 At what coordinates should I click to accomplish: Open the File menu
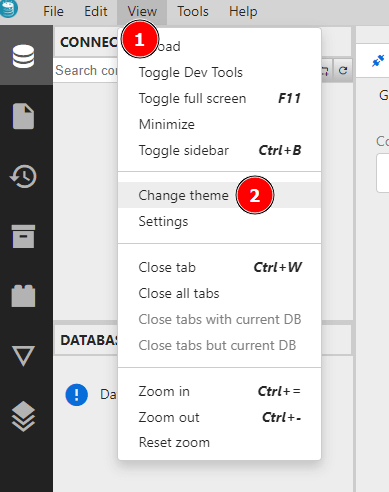point(53,12)
